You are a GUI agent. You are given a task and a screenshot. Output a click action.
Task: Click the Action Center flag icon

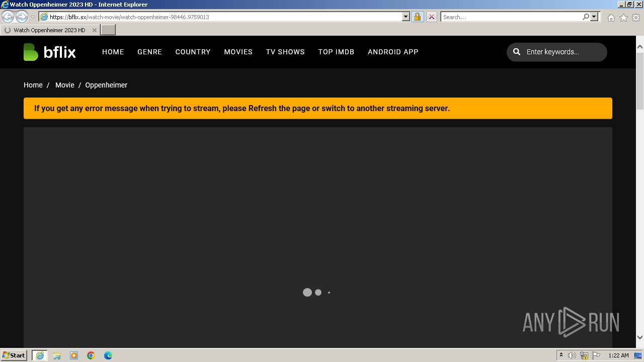(x=596, y=355)
